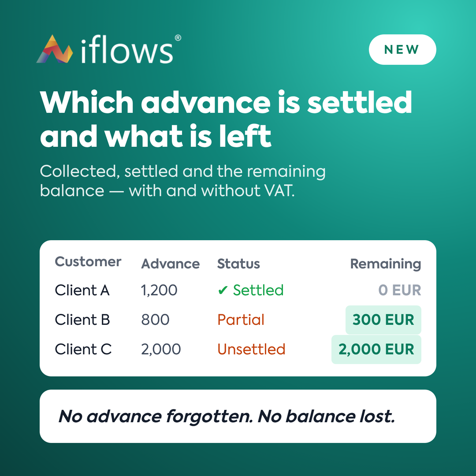Viewport: 476px width, 476px height.
Task: Click the Partial status label
Action: pyautogui.click(x=241, y=320)
